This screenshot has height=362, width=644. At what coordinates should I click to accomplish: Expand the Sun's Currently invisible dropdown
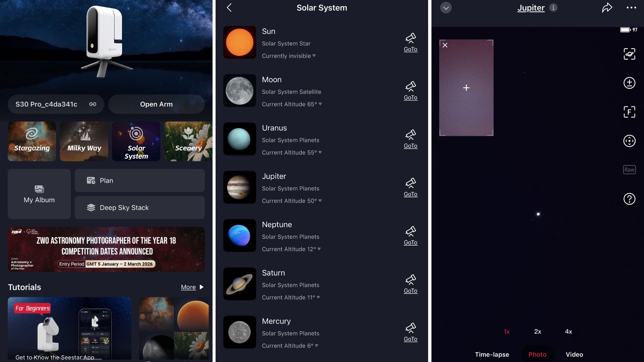pyautogui.click(x=314, y=56)
